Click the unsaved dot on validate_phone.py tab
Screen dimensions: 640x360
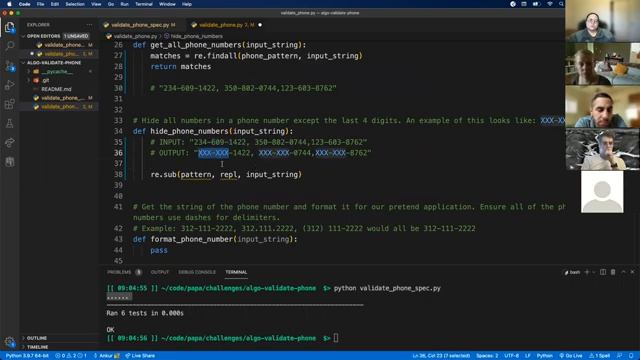click(x=260, y=25)
